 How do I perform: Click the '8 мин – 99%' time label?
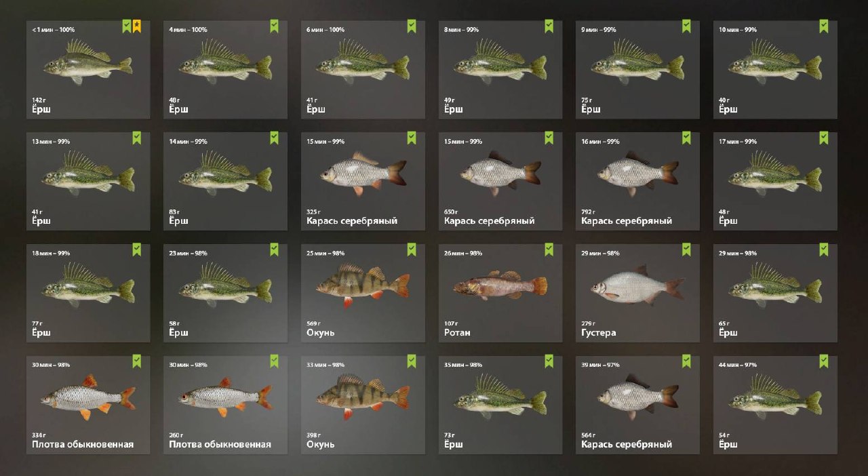click(x=462, y=30)
